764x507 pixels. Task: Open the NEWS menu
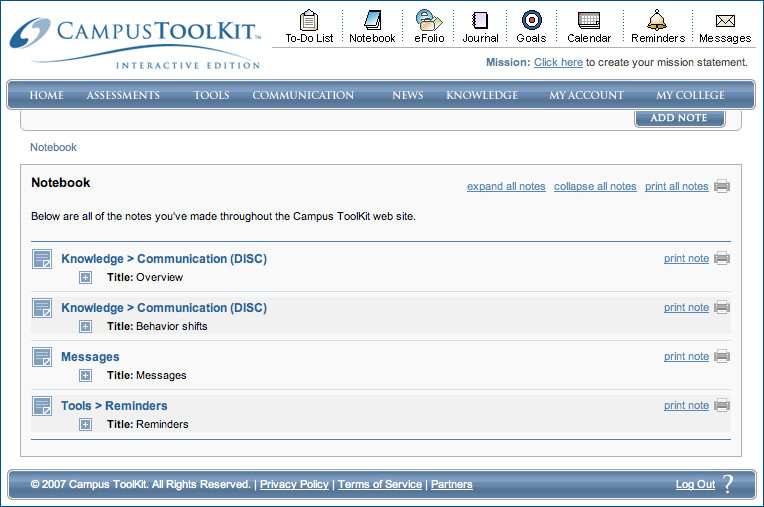[x=408, y=95]
